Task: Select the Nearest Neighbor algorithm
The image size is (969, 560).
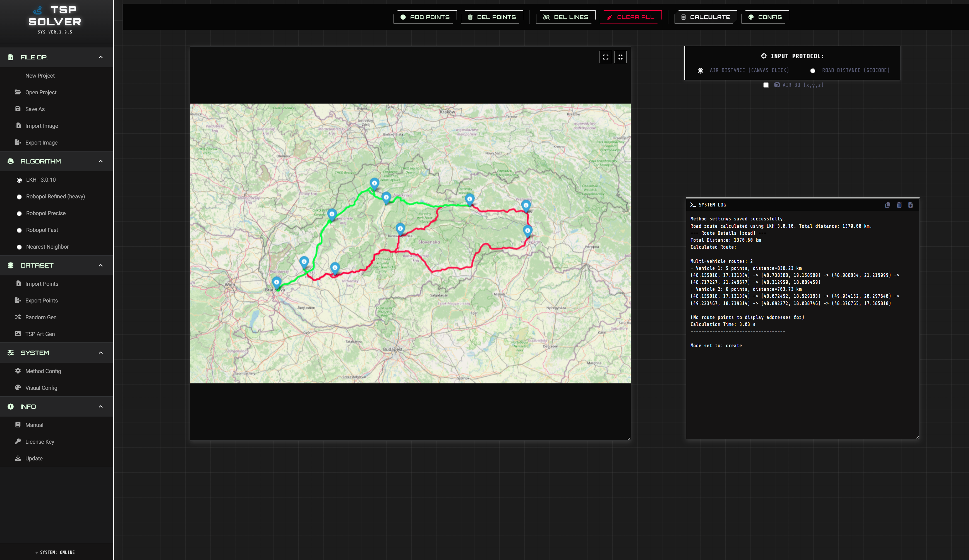Action: 19,247
